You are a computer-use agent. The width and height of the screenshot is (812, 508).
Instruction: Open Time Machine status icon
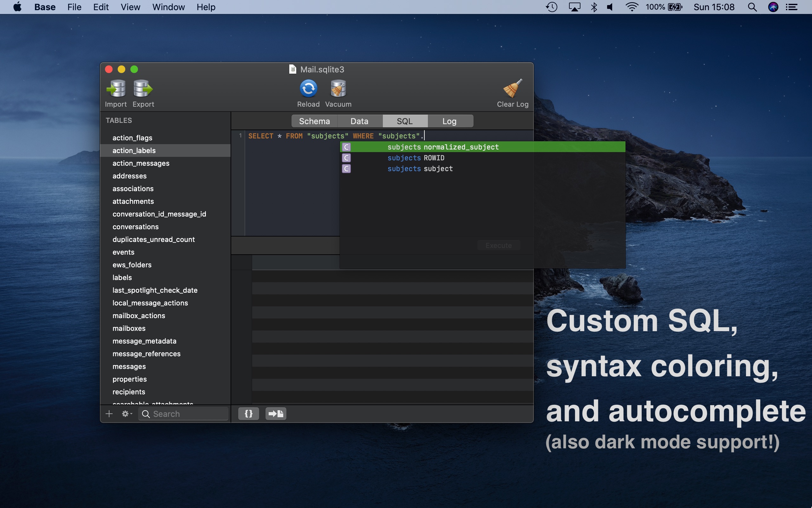(552, 7)
